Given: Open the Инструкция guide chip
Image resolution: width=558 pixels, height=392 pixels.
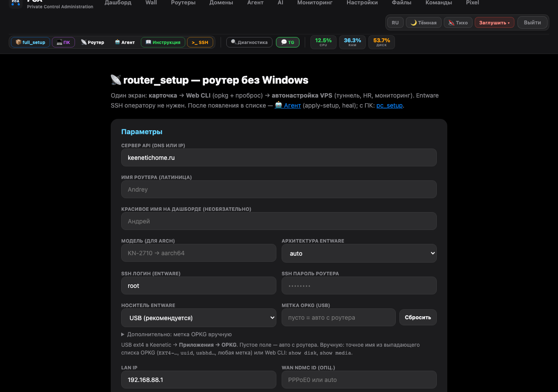Looking at the screenshot, I should coord(163,42).
